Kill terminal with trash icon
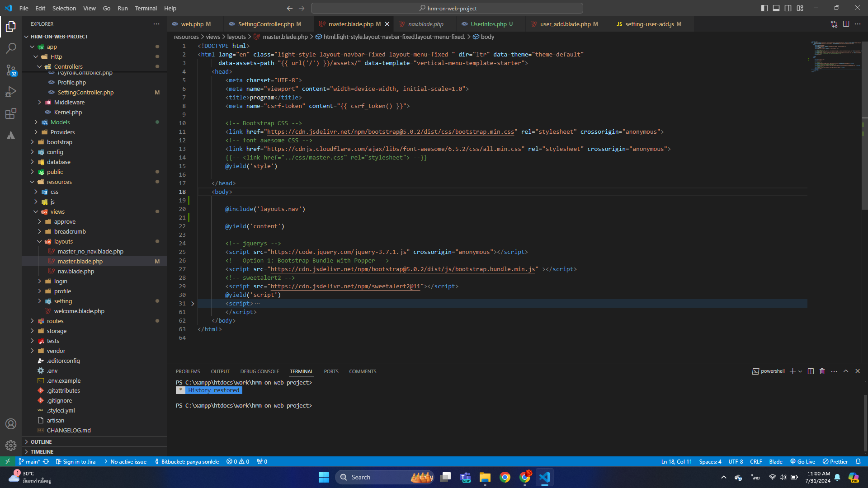Image resolution: width=868 pixels, height=488 pixels. point(822,371)
